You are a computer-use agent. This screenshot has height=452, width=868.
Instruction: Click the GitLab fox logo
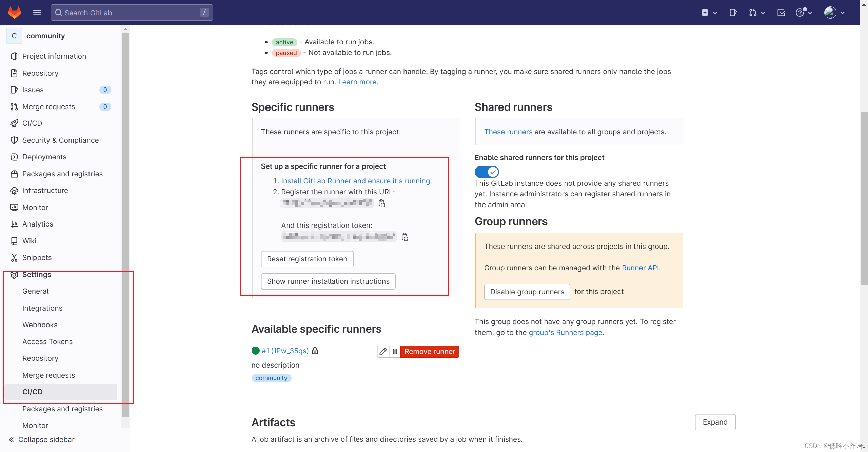pyautogui.click(x=15, y=12)
